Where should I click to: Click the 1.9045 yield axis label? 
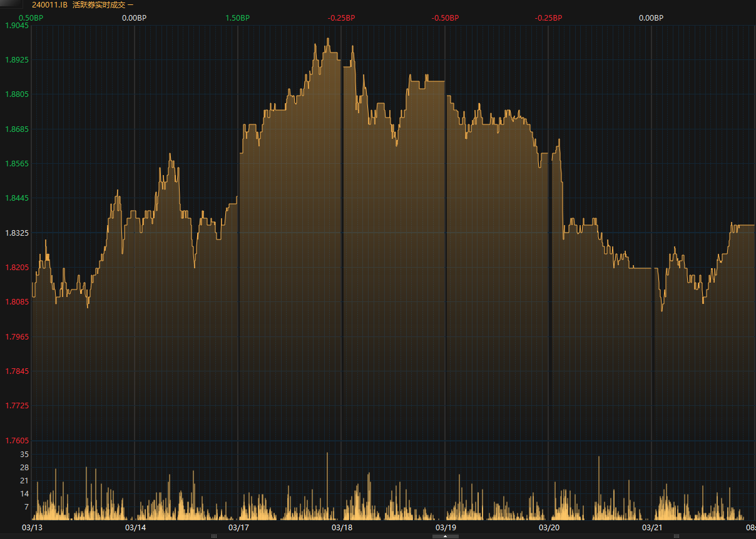(17, 26)
